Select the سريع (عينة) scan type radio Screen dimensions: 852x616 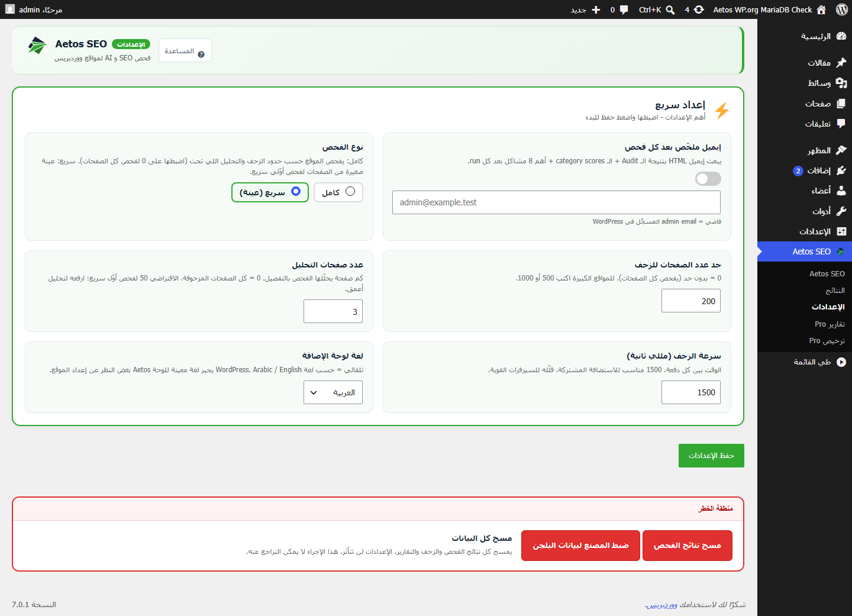296,191
